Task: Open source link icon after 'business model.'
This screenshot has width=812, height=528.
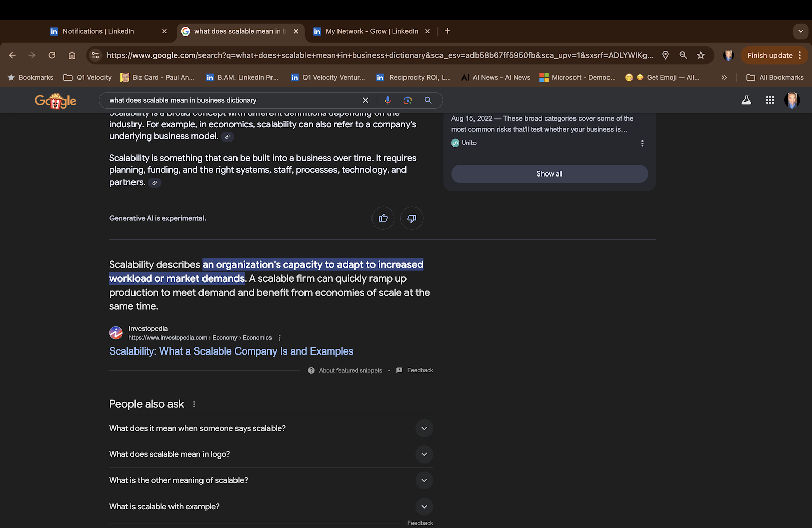Action: coord(227,136)
